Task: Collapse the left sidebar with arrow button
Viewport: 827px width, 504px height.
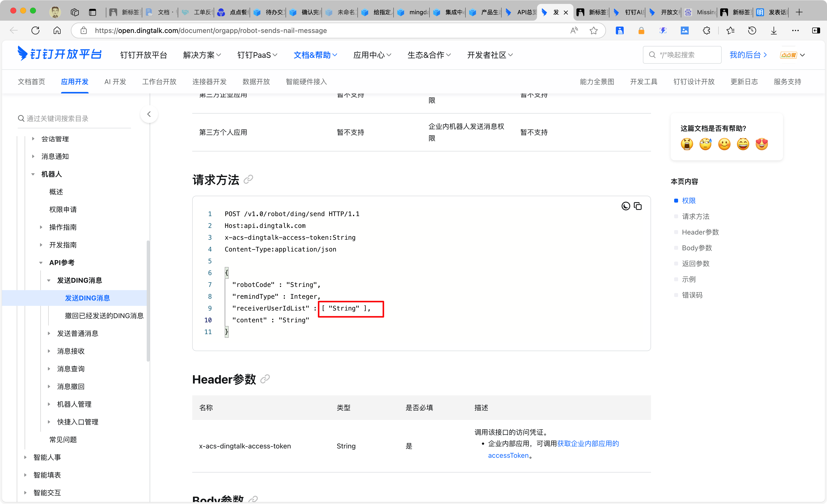Action: (149, 114)
